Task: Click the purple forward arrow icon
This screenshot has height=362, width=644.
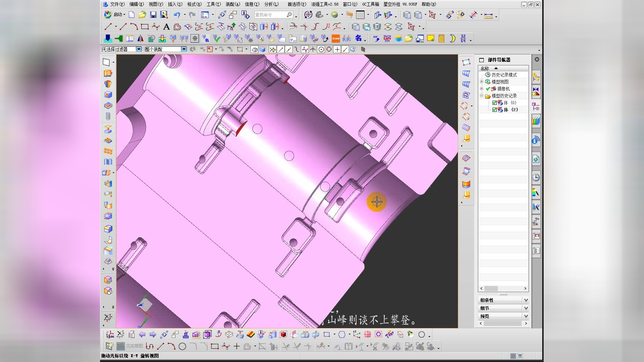Action: point(153,335)
